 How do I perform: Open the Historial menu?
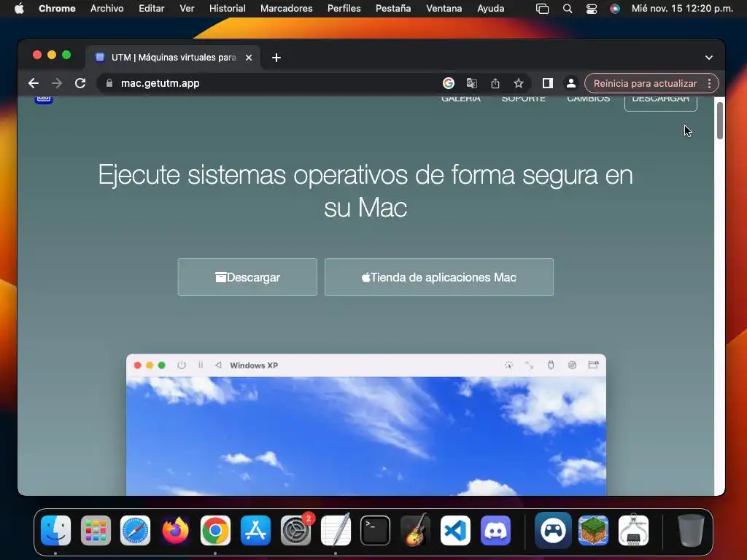pyautogui.click(x=228, y=8)
